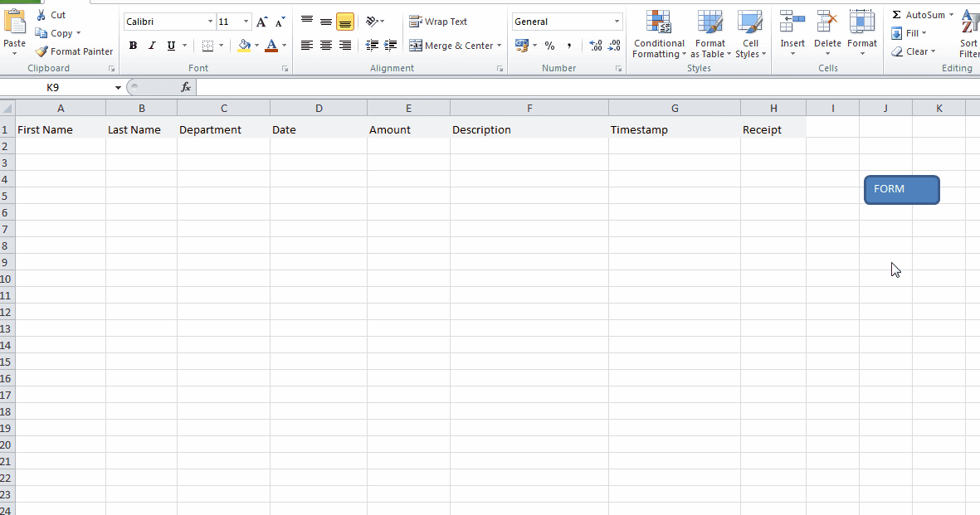The height and width of the screenshot is (515, 980).
Task: Toggle bold formatting
Action: [x=133, y=45]
